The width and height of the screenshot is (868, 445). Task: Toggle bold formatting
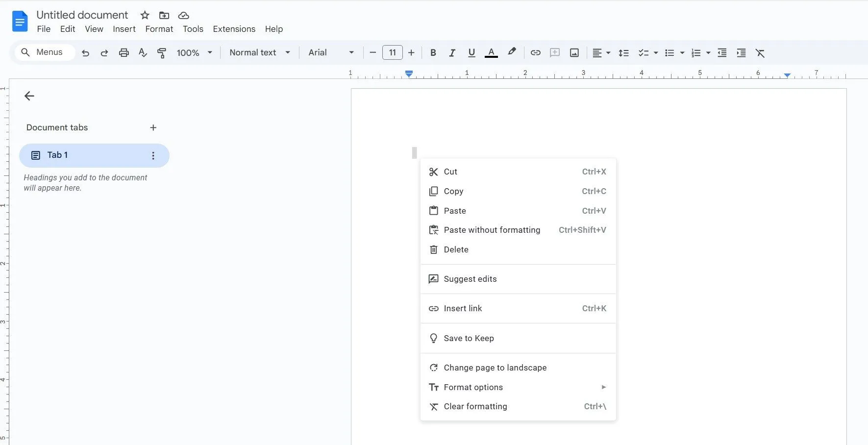432,52
